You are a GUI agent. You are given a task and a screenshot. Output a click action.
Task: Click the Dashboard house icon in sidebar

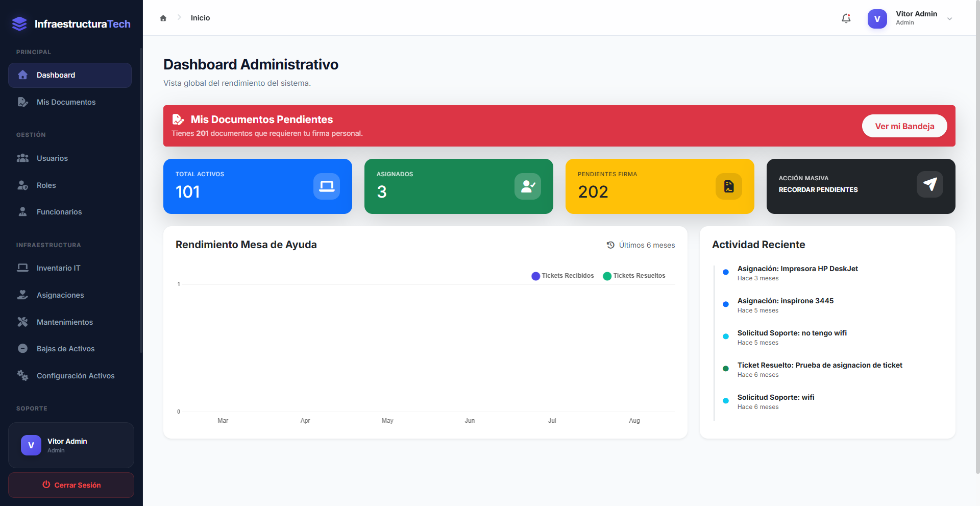[22, 75]
